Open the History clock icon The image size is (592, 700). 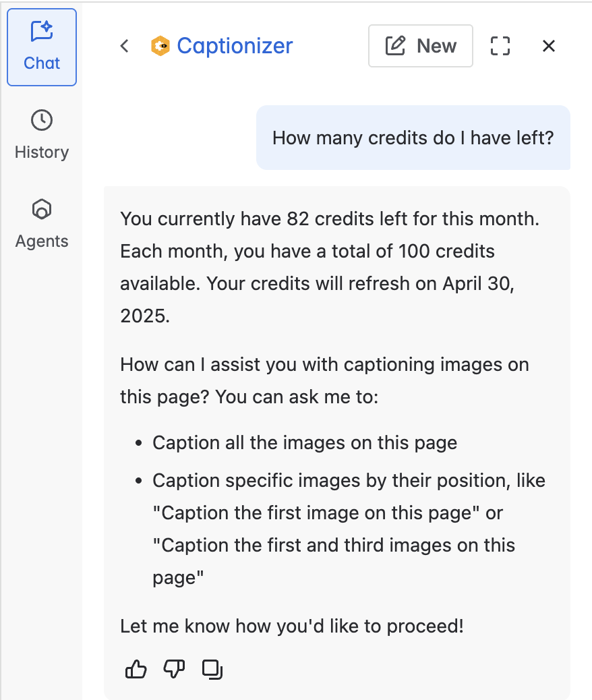tap(42, 120)
